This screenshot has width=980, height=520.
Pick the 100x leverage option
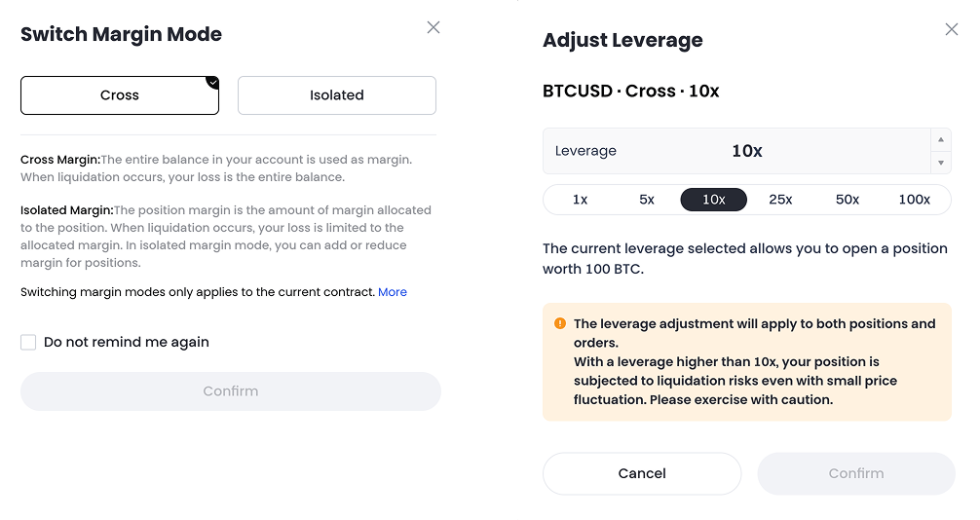(915, 200)
